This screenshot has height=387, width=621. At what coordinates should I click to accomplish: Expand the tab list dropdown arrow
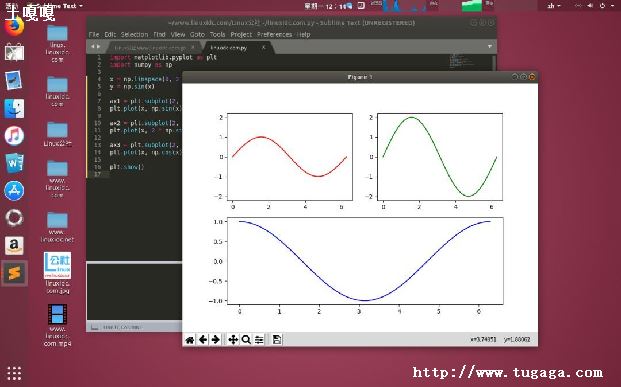490,47
